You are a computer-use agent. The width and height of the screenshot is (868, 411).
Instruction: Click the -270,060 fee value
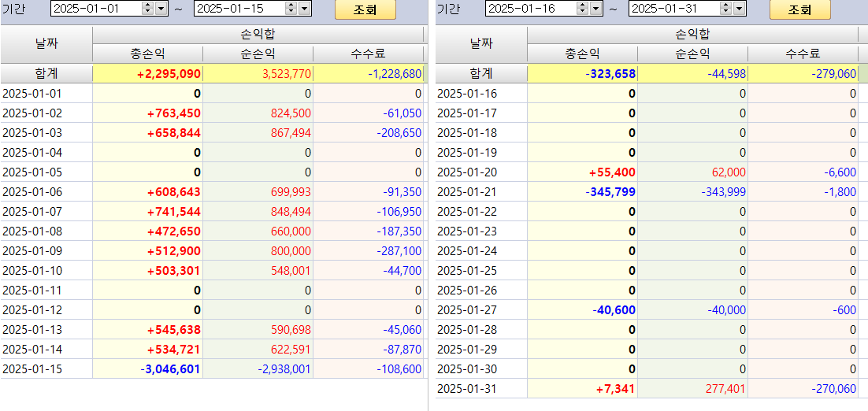tap(834, 389)
